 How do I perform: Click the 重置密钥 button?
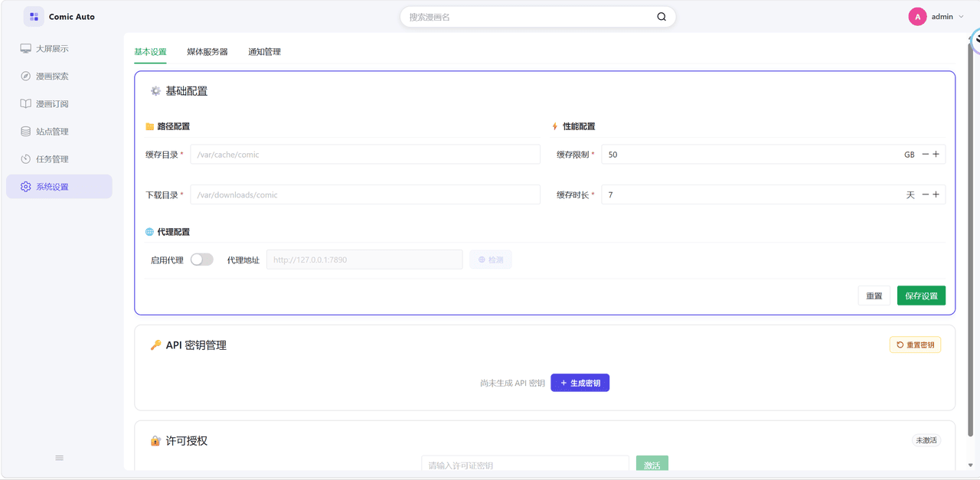915,345
